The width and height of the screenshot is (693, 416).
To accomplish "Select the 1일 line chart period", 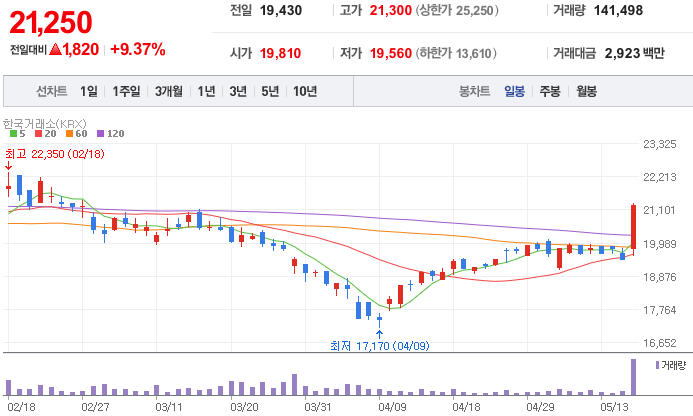I will pos(88,92).
